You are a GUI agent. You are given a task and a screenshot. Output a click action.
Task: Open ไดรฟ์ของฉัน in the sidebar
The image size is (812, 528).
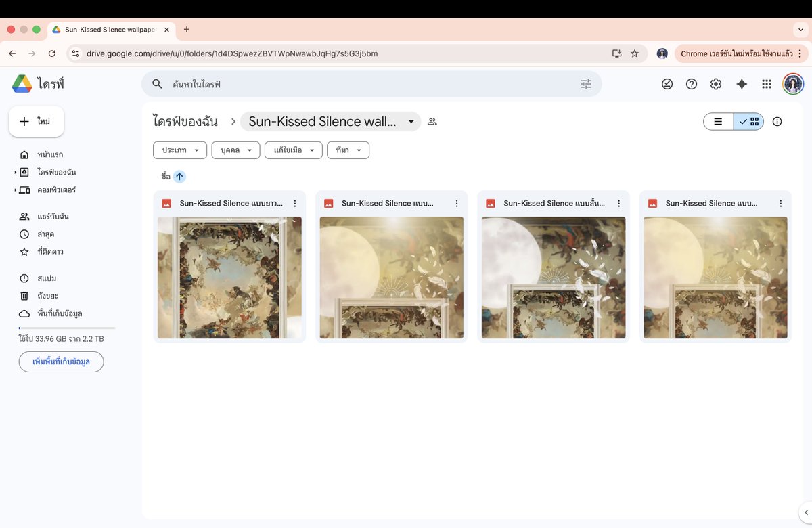(x=56, y=173)
